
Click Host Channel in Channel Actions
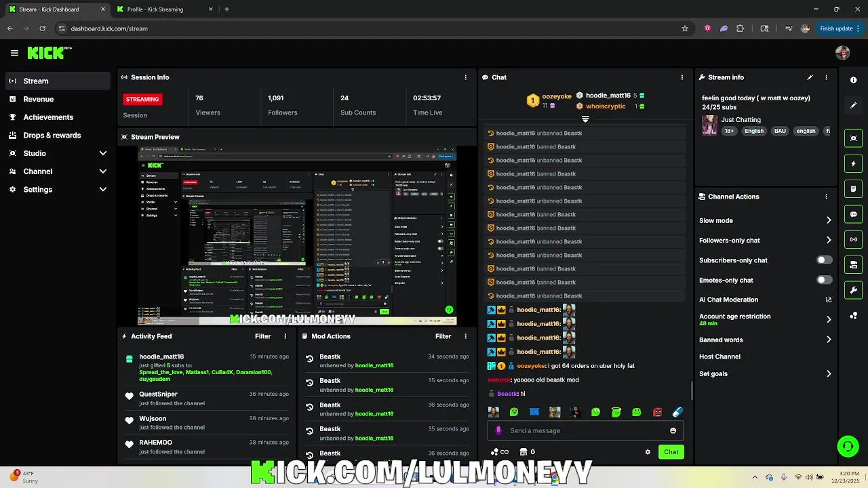click(x=719, y=357)
